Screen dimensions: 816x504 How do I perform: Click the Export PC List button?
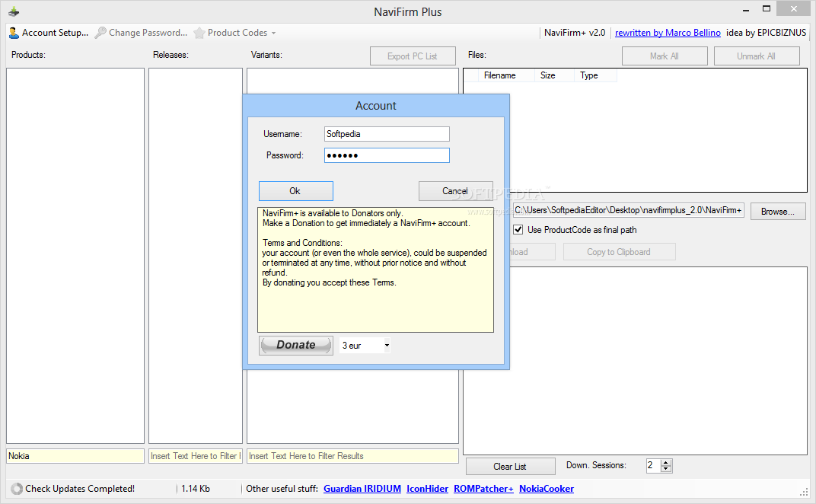tap(413, 56)
